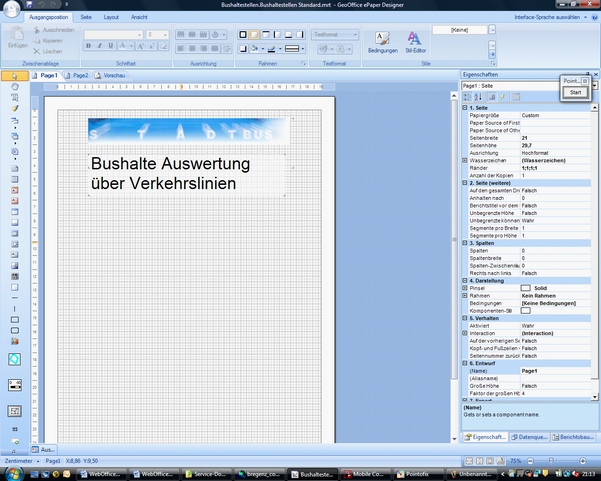Click the zoom in plus button
The width and height of the screenshot is (601, 481).
tap(583, 461)
